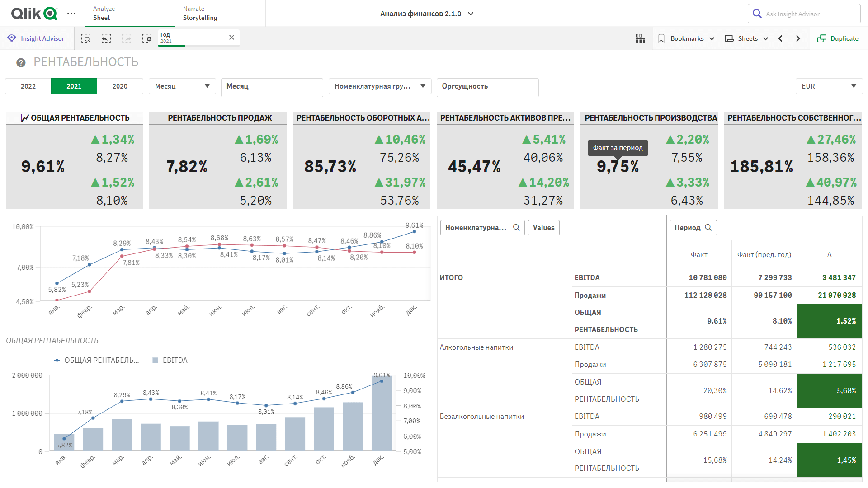
Task: Expand the Bookmarks dropdown
Action: [686, 38]
